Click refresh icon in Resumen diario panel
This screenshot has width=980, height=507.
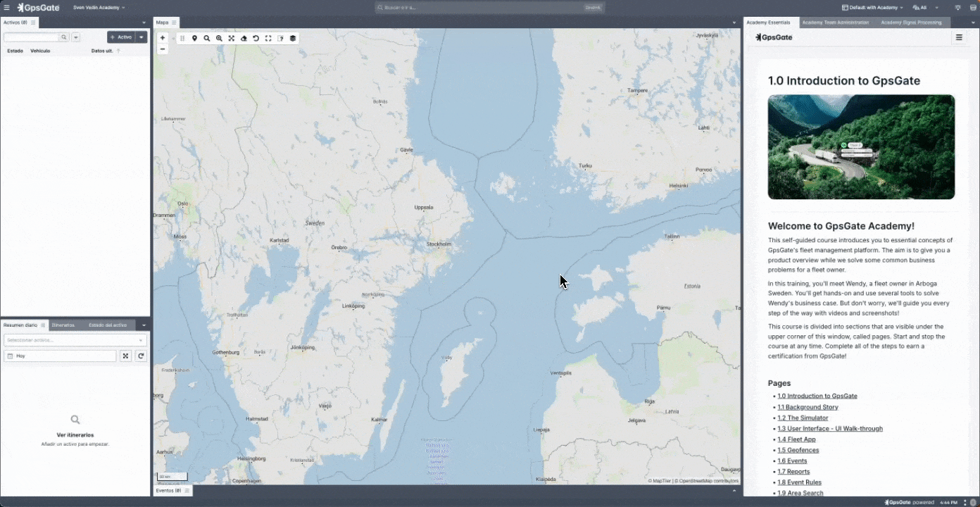[141, 356]
